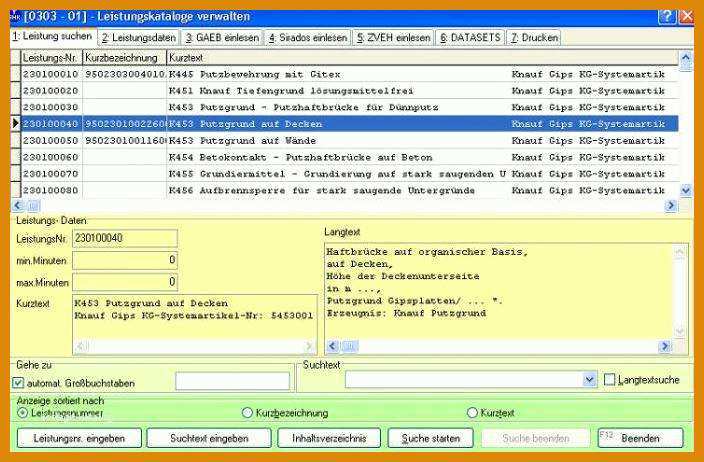Screen dimensions: 704x462
Task: Sort by Leistungs-Nr. column header
Action: (x=52, y=58)
